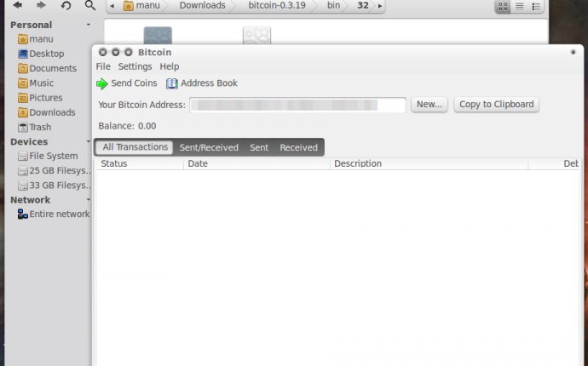
Task: Sort transactions by Description column
Action: (429, 163)
